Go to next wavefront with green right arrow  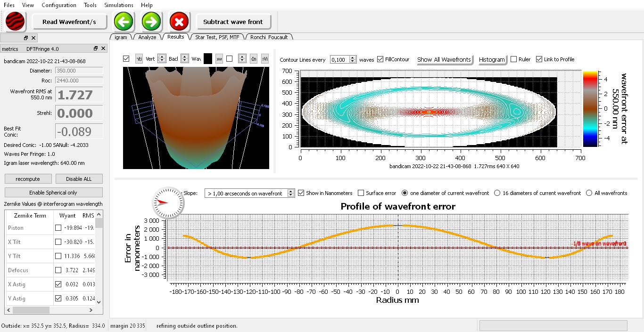click(151, 22)
